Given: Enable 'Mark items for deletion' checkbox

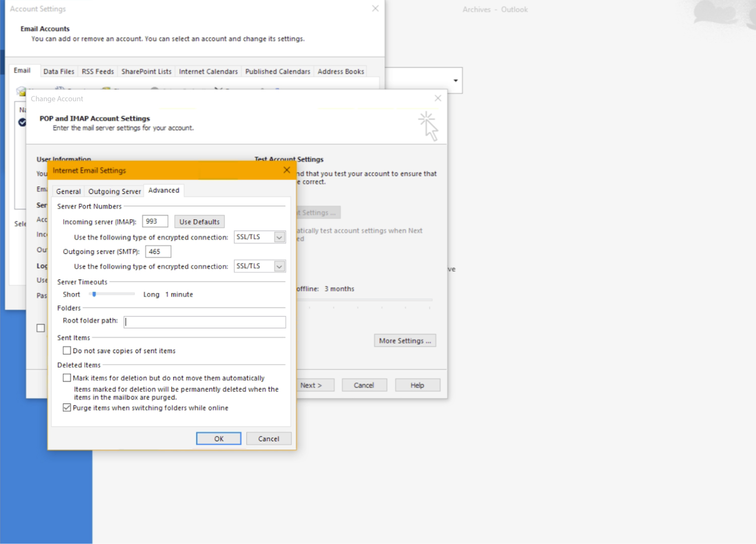Looking at the screenshot, I should pos(67,378).
